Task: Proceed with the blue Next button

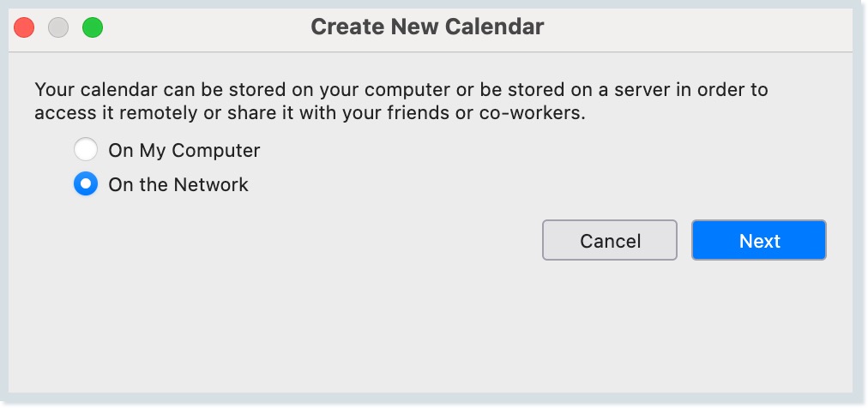Action: pos(759,241)
